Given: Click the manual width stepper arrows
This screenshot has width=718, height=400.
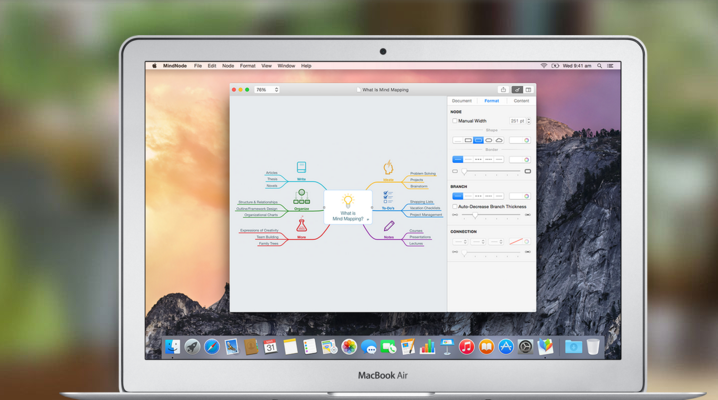Looking at the screenshot, I should point(528,121).
